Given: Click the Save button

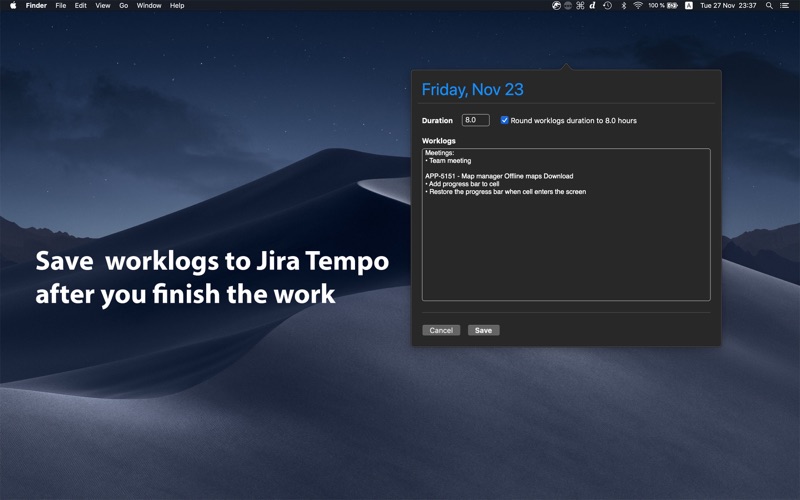Looking at the screenshot, I should click(483, 330).
